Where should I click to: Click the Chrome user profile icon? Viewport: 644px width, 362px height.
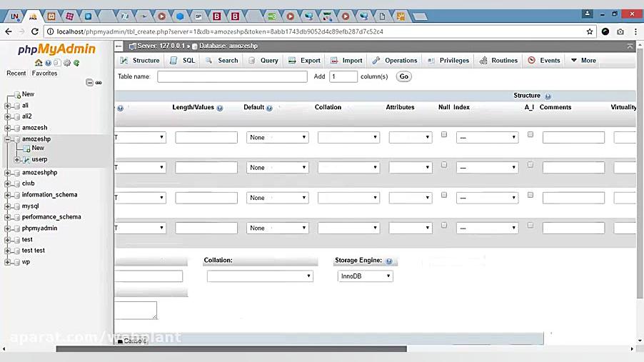(x=588, y=14)
